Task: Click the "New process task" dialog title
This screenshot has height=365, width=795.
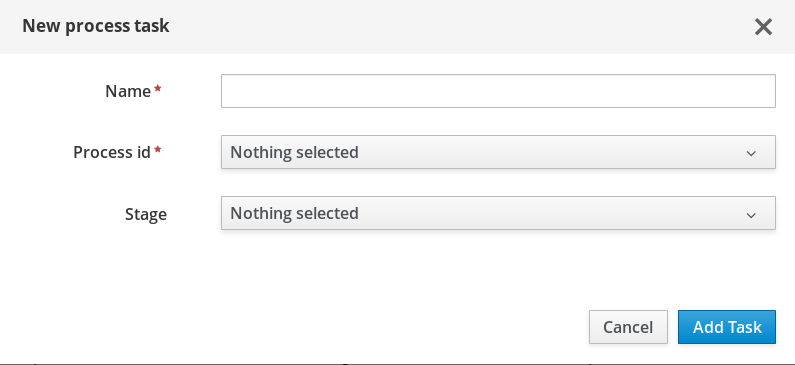Action: click(x=96, y=25)
